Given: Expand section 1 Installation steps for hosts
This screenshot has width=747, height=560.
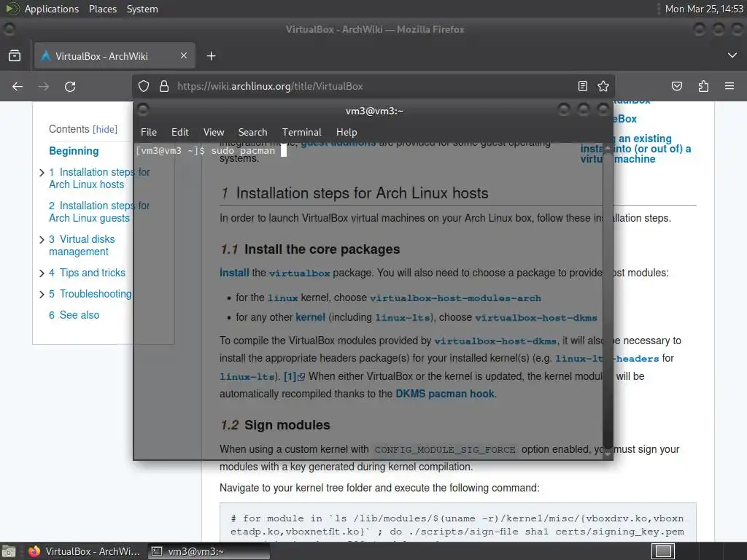Looking at the screenshot, I should click(x=42, y=172).
